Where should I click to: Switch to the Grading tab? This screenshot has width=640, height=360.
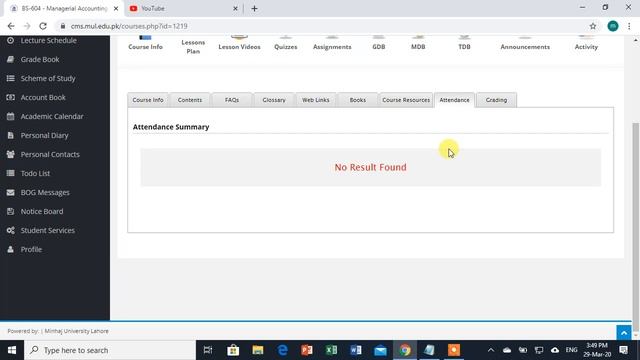496,100
